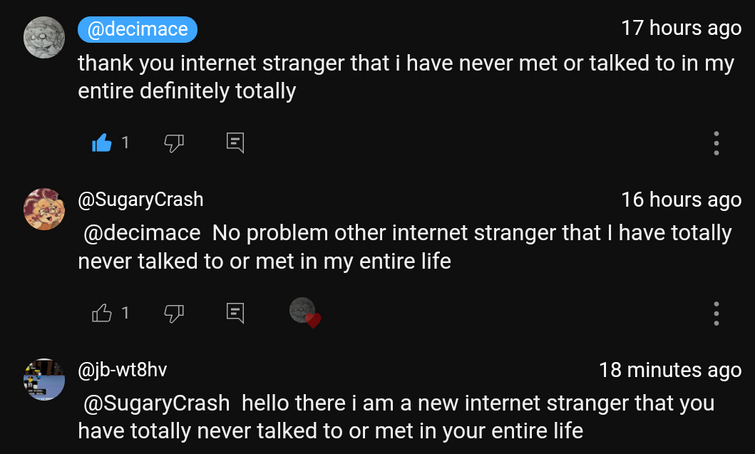Open jb-wt8hv's profile avatar
755x454 pixels.
click(44, 379)
